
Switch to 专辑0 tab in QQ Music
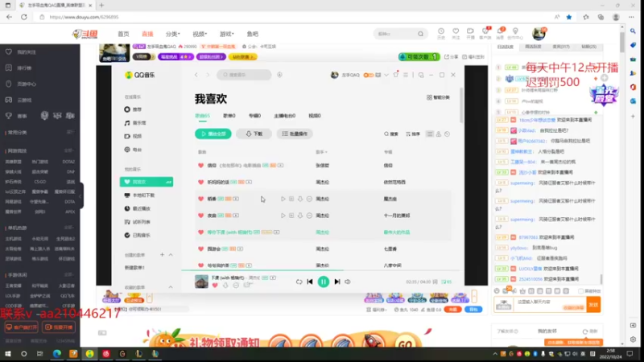pos(254,116)
